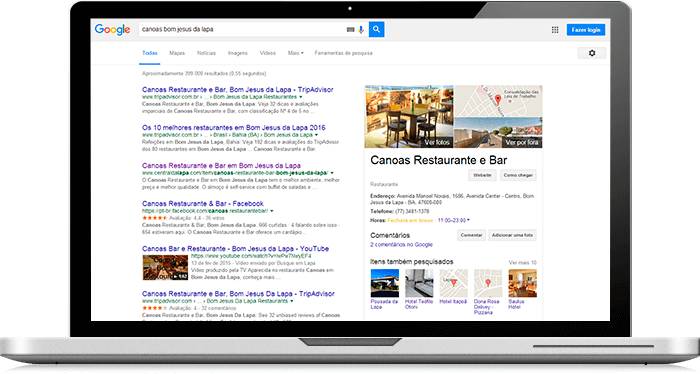
Task: Open the last TripAdvisor Bom Jesus Da Lapa result
Action: pyautogui.click(x=238, y=294)
